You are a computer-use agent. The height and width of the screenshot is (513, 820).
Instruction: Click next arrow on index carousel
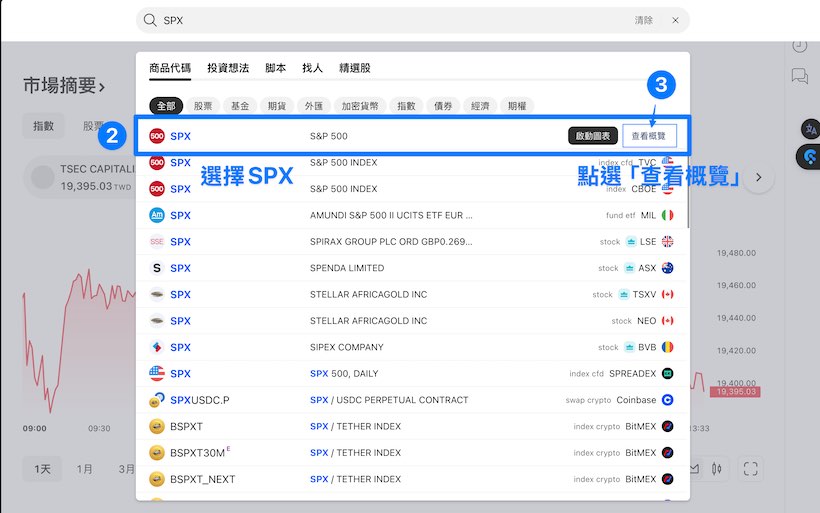[x=758, y=177]
